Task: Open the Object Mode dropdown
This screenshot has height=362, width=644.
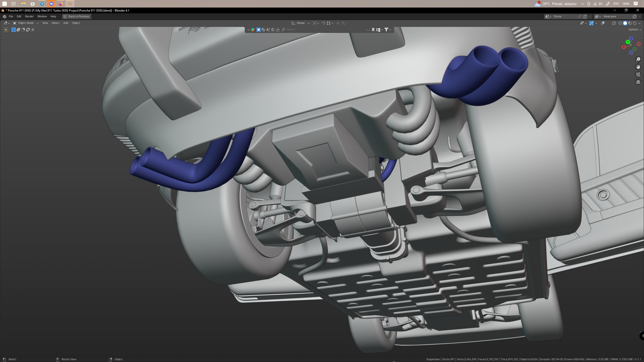Action: (x=26, y=23)
